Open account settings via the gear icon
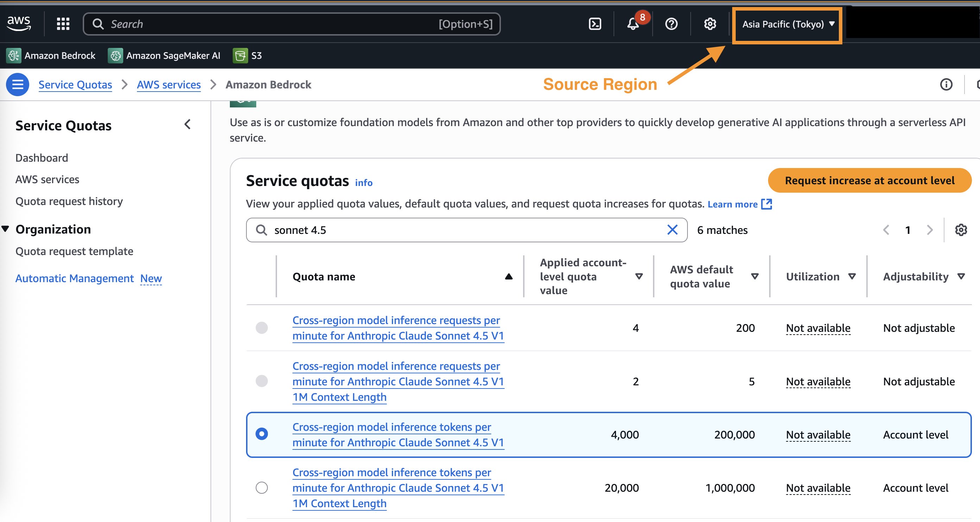The width and height of the screenshot is (980, 522). [x=709, y=24]
